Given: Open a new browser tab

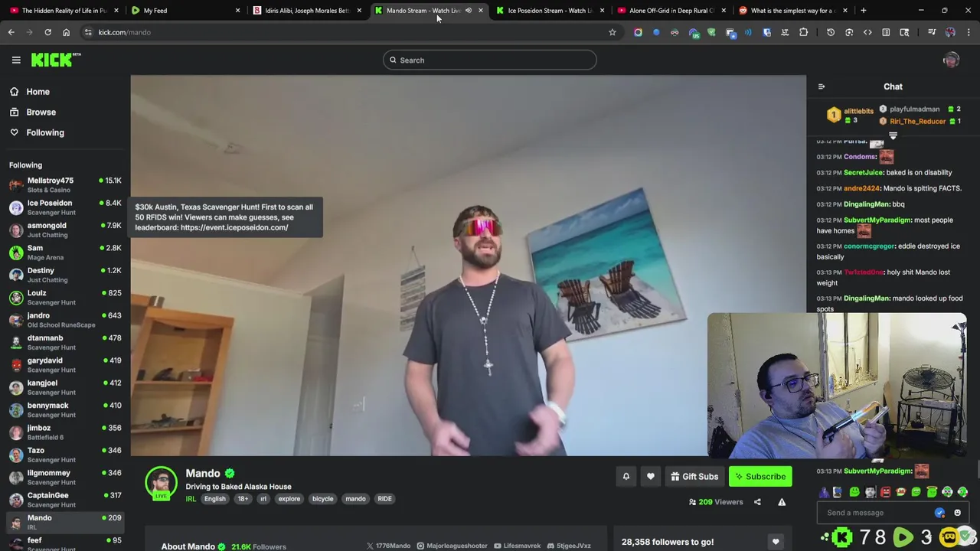Looking at the screenshot, I should click(x=863, y=11).
